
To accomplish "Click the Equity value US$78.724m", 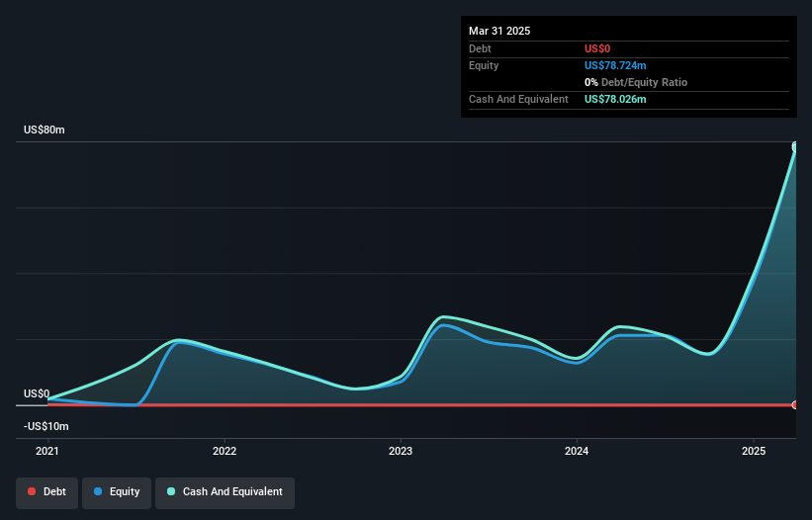I will tap(615, 65).
